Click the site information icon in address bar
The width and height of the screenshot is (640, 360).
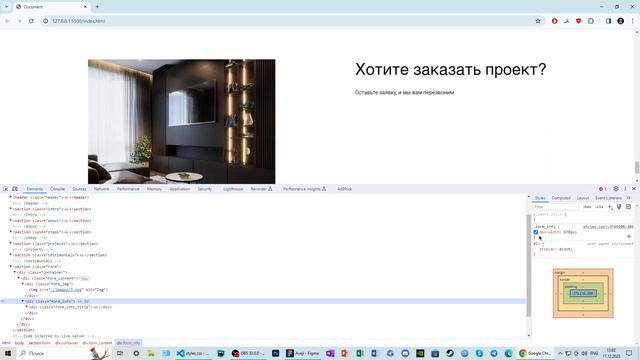pos(46,21)
